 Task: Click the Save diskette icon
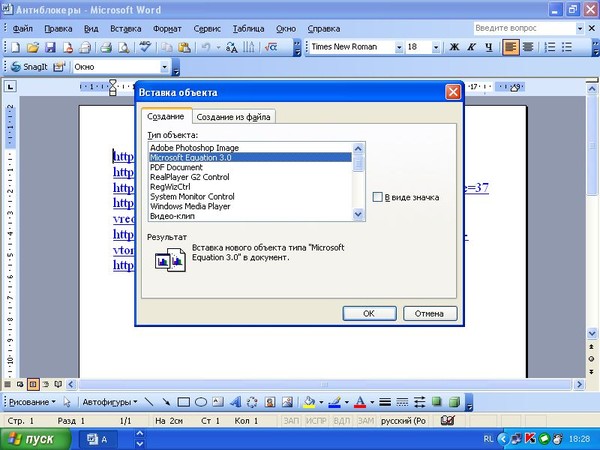point(51,47)
